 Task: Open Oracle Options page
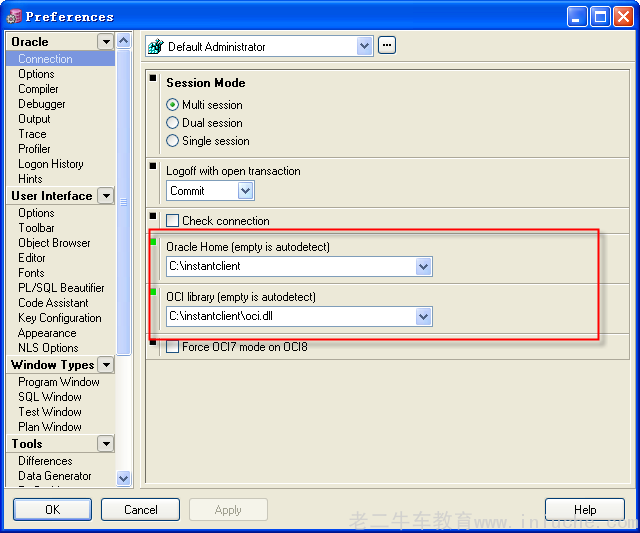coord(36,74)
